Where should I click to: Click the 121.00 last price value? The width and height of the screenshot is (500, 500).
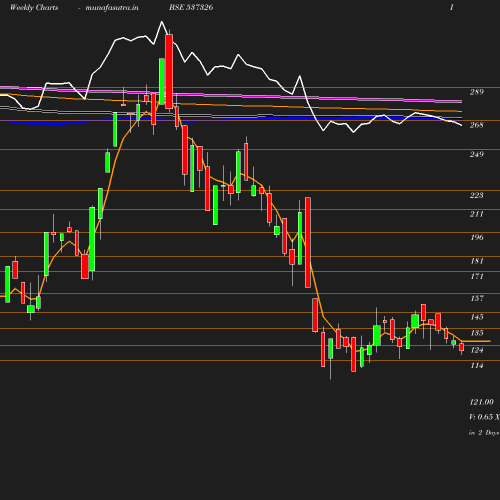point(482,402)
